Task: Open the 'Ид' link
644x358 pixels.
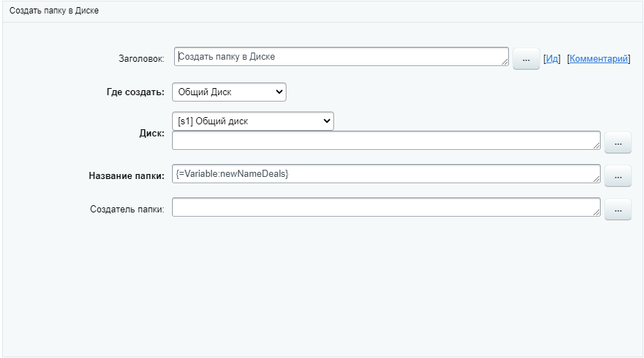Action: pyautogui.click(x=552, y=59)
